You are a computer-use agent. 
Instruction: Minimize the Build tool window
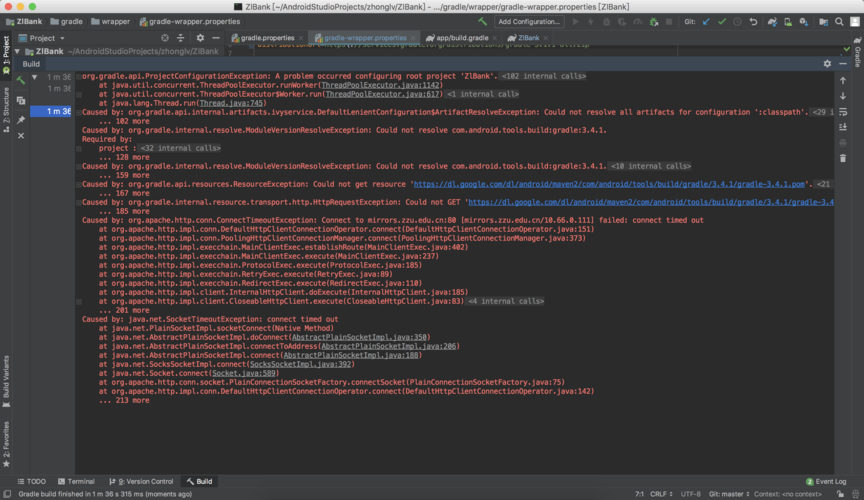point(843,64)
